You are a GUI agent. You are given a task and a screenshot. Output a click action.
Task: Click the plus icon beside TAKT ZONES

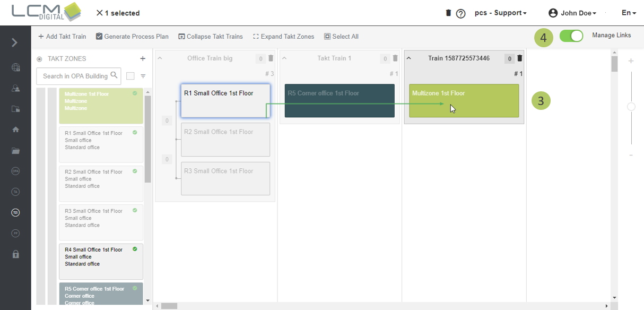142,59
